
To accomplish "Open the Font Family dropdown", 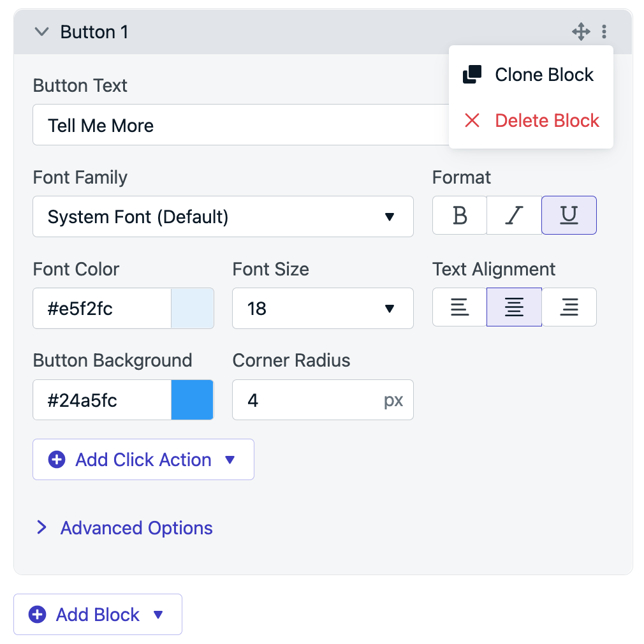I will (x=223, y=216).
